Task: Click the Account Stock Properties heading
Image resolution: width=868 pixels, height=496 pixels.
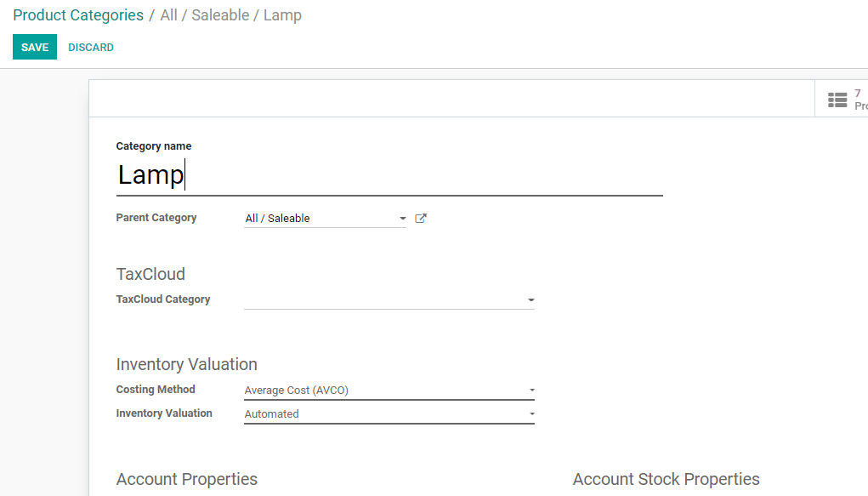Action: pos(666,480)
